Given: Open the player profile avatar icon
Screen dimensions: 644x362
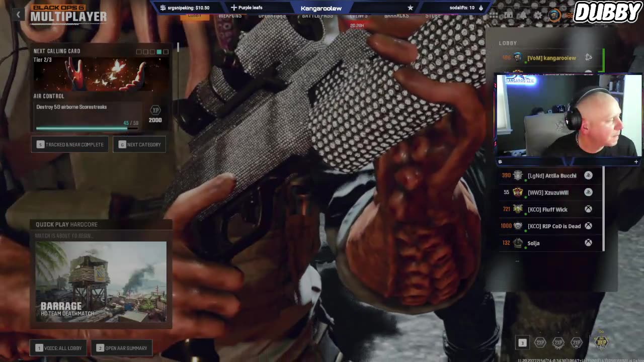Looking at the screenshot, I should coord(554,16).
